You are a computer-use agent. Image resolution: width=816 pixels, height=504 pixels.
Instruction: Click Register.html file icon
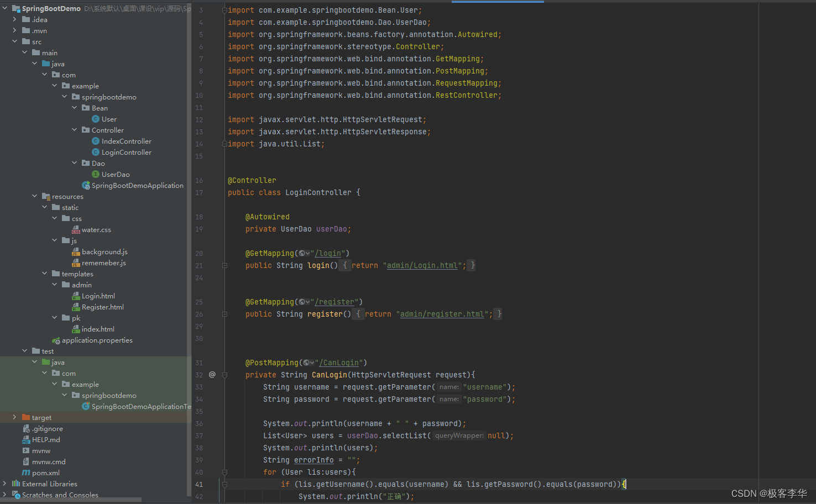coord(76,307)
